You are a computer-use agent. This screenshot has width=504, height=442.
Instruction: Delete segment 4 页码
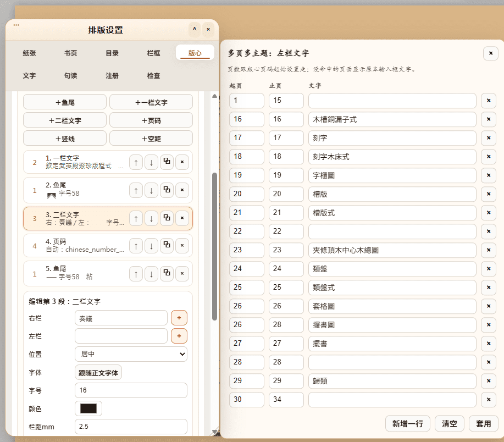[x=182, y=246]
